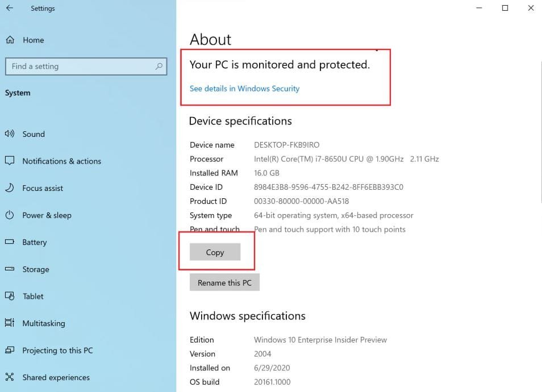542x392 pixels.
Task: Maximize the Settings window
Action: [x=505, y=8]
